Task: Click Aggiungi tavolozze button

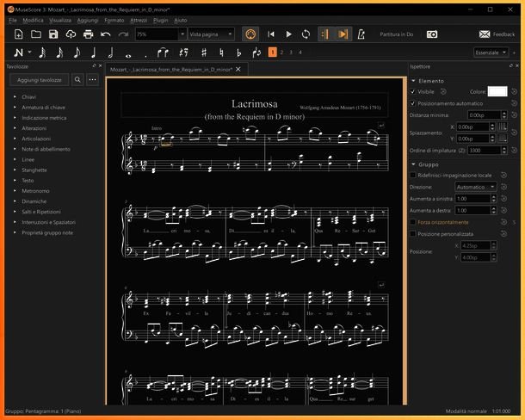Action: (x=40, y=80)
